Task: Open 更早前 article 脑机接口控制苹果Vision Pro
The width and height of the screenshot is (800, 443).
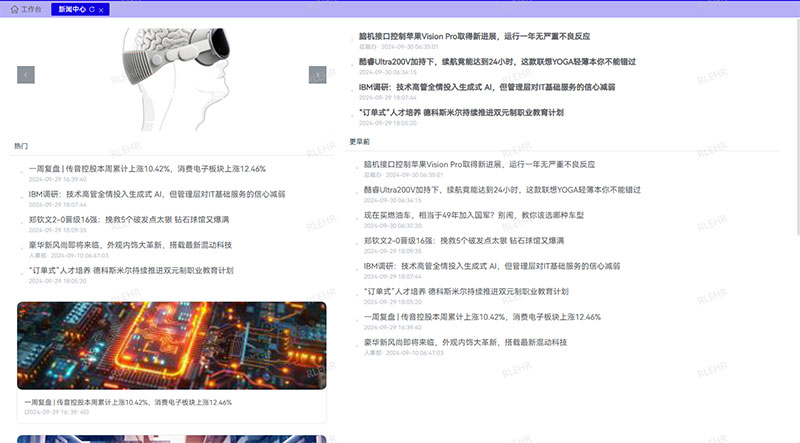Action: [x=479, y=164]
